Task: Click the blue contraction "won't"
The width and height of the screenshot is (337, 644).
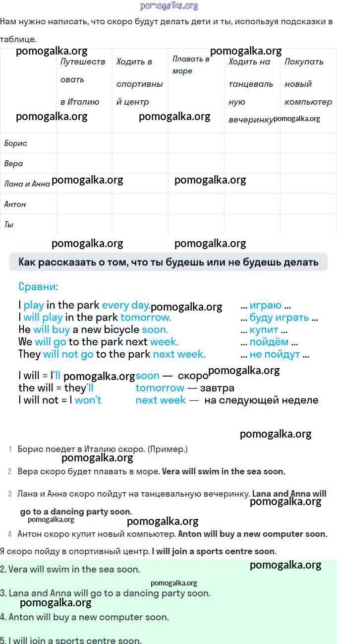Action: click(88, 400)
